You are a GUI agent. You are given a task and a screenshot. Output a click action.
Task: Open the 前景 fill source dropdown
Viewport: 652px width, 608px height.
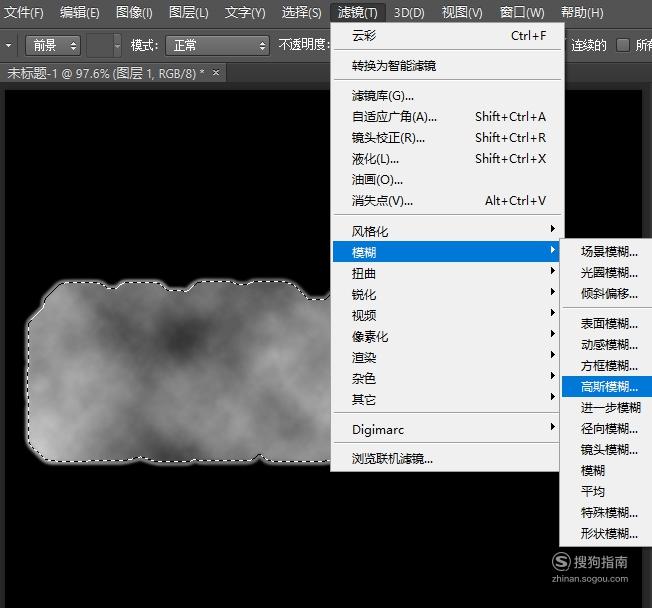[x=53, y=45]
